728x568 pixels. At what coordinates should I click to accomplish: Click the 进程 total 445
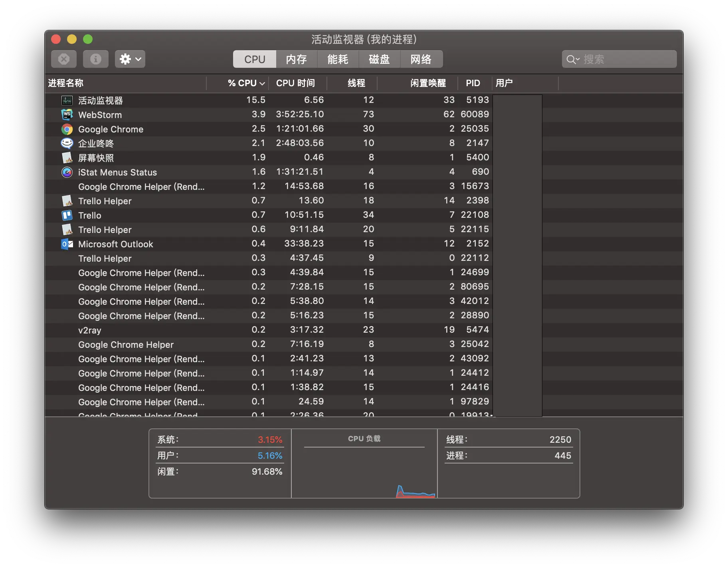(x=563, y=456)
